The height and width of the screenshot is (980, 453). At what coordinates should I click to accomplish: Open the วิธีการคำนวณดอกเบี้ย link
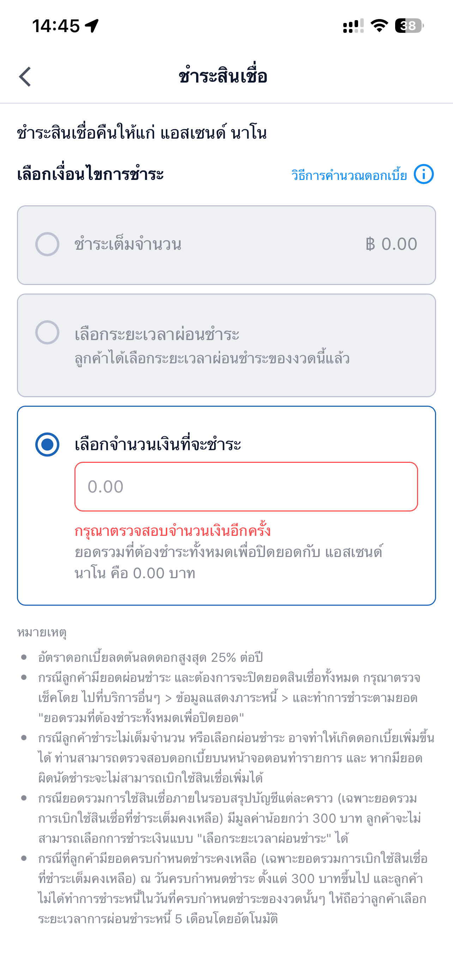click(x=349, y=176)
